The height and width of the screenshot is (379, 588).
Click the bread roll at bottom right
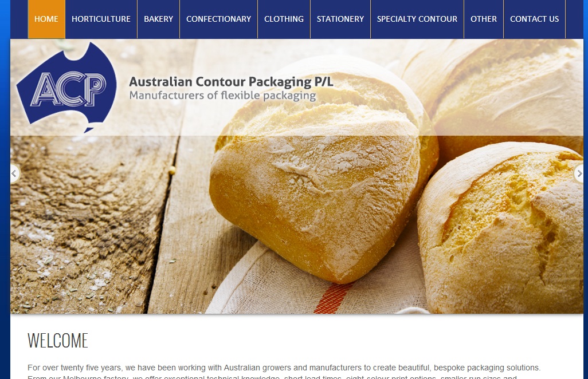click(x=501, y=228)
